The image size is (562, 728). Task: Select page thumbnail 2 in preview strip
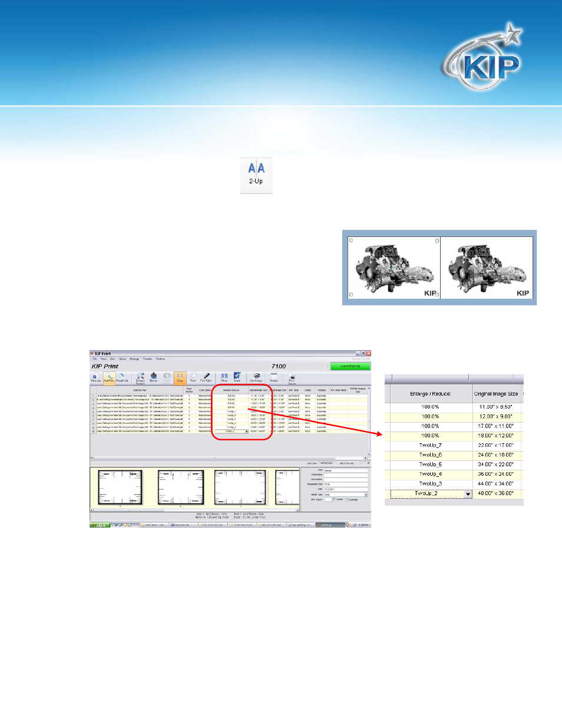coord(181,487)
